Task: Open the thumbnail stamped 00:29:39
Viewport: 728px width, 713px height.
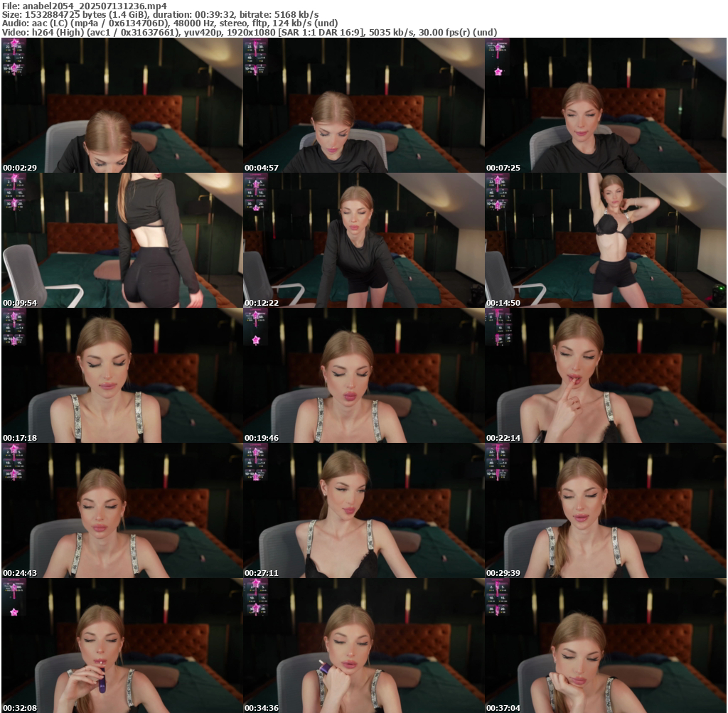Action: coord(606,510)
